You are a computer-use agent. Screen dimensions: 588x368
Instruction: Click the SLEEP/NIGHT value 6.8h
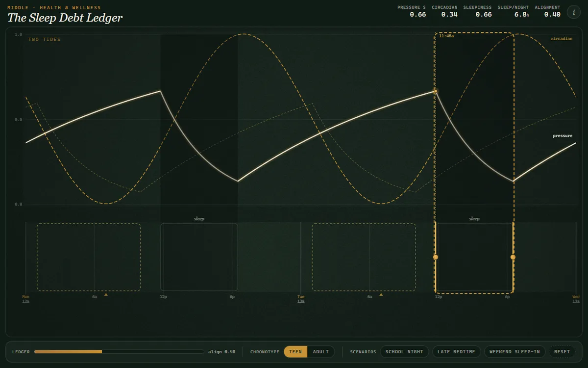521,14
